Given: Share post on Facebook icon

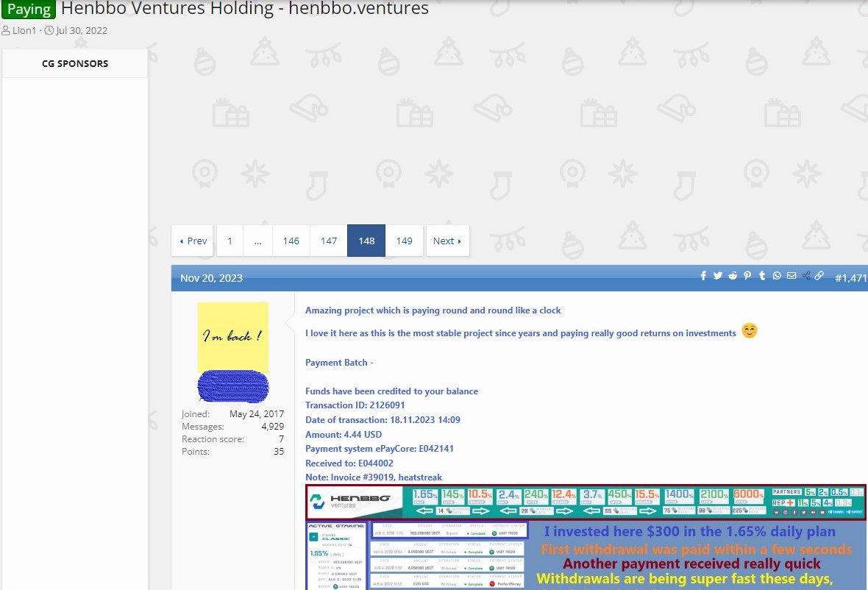Looking at the screenshot, I should click(703, 276).
